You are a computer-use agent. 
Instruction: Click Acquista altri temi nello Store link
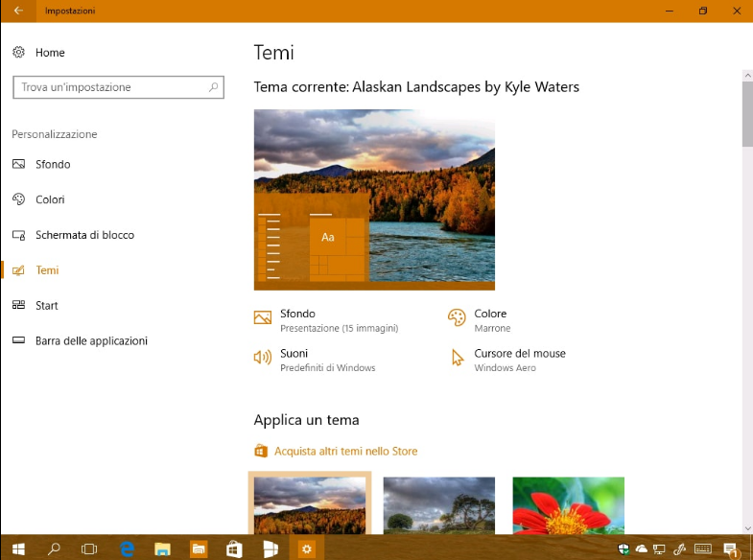(345, 451)
